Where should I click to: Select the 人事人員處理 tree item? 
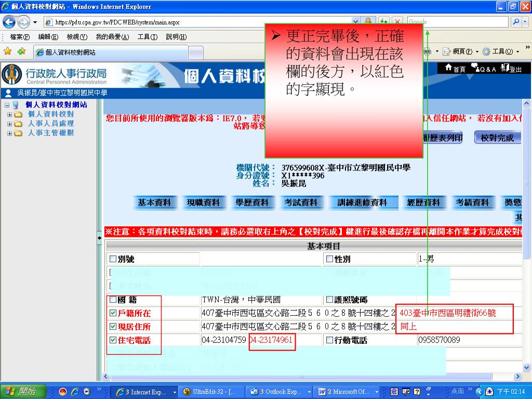(x=50, y=124)
